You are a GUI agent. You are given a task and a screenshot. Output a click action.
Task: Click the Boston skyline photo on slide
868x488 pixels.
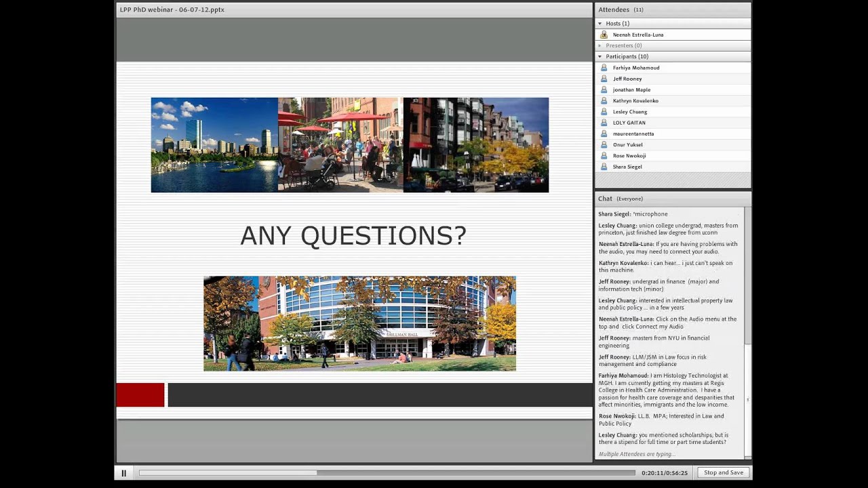pyautogui.click(x=214, y=145)
